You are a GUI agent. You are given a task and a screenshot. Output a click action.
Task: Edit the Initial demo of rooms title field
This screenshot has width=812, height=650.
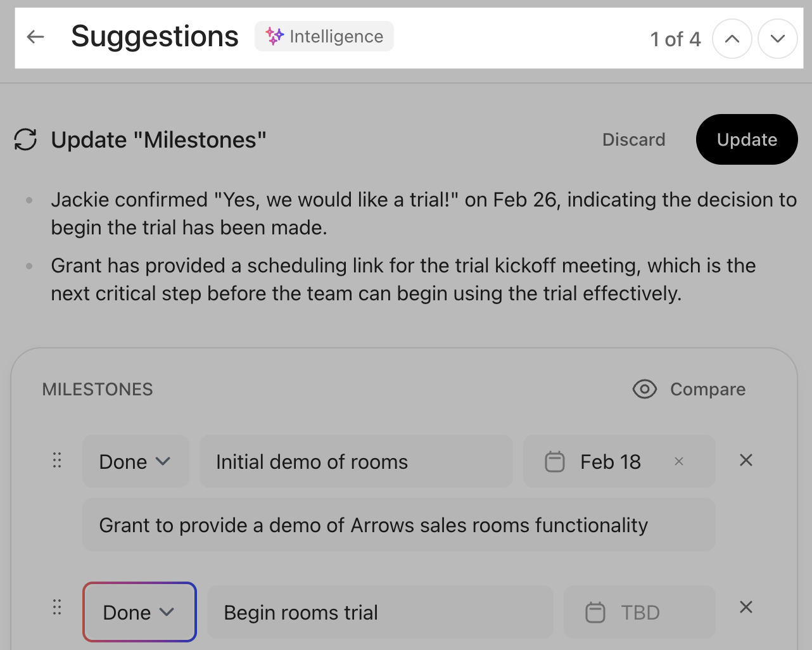click(x=355, y=462)
